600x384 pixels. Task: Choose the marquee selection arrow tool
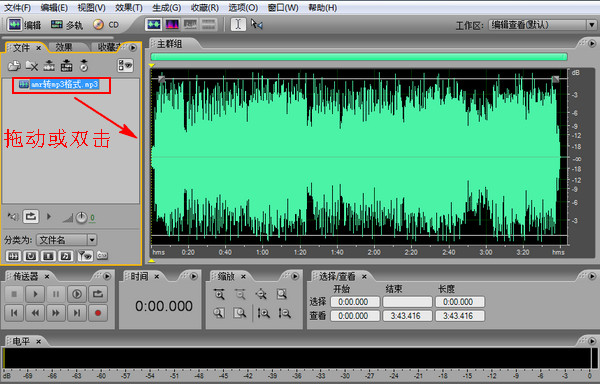click(256, 24)
